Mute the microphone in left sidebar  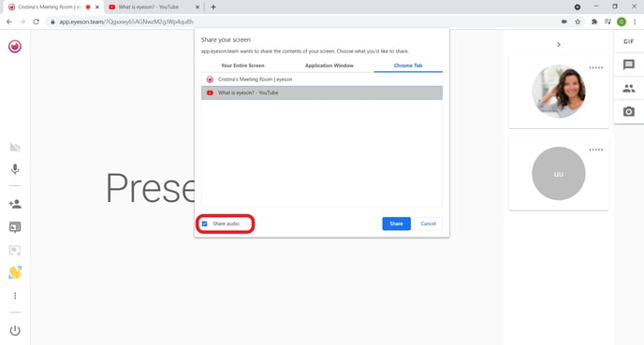[15, 169]
